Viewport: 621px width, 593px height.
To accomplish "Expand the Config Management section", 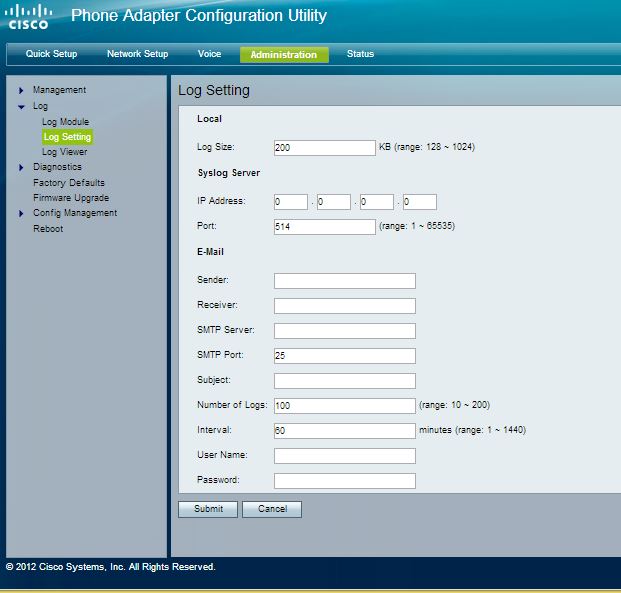I will click(x=21, y=213).
